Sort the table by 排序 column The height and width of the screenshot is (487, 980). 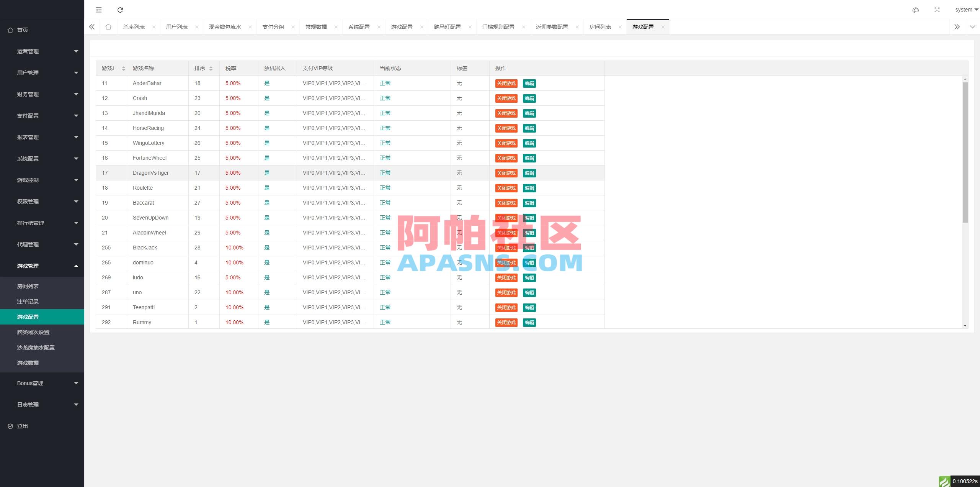(x=210, y=68)
